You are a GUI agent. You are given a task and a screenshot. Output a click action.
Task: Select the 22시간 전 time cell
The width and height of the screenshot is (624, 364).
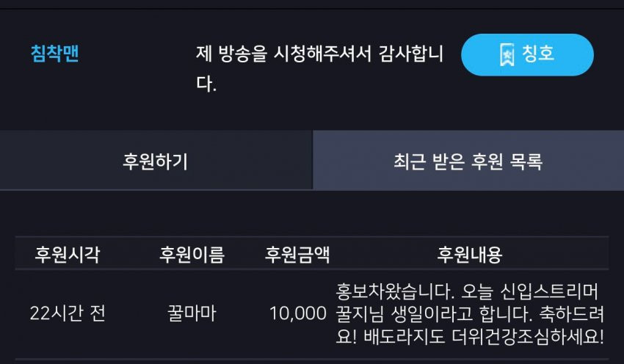[68, 313]
